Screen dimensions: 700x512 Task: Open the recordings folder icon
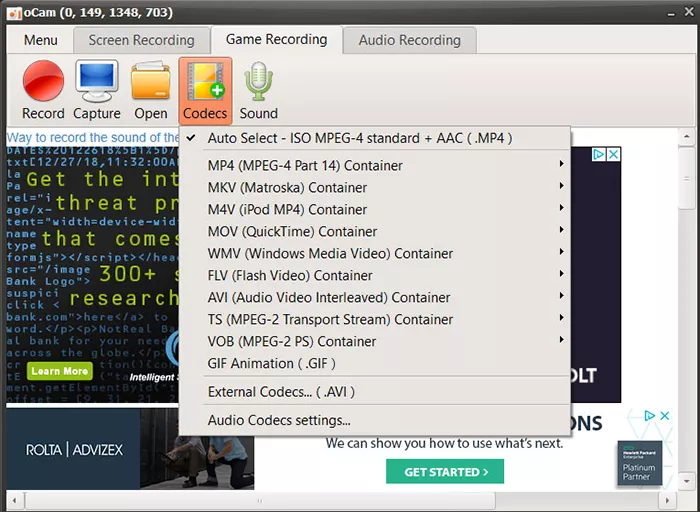point(151,81)
